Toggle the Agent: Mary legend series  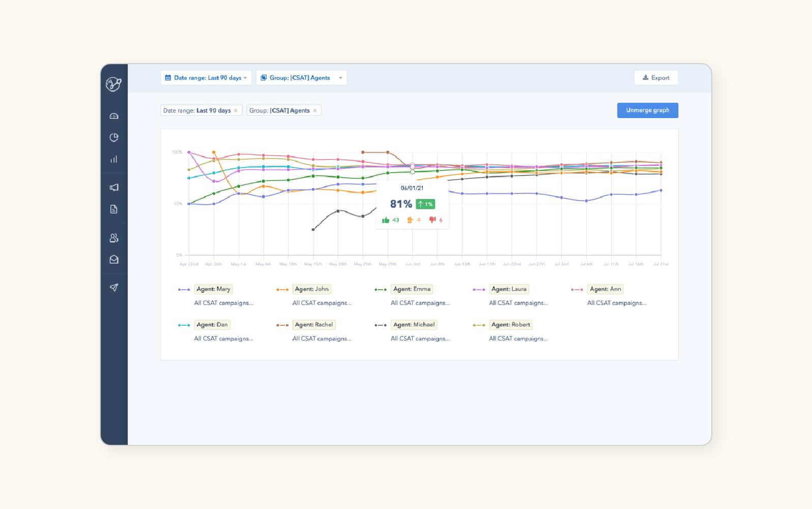point(213,289)
